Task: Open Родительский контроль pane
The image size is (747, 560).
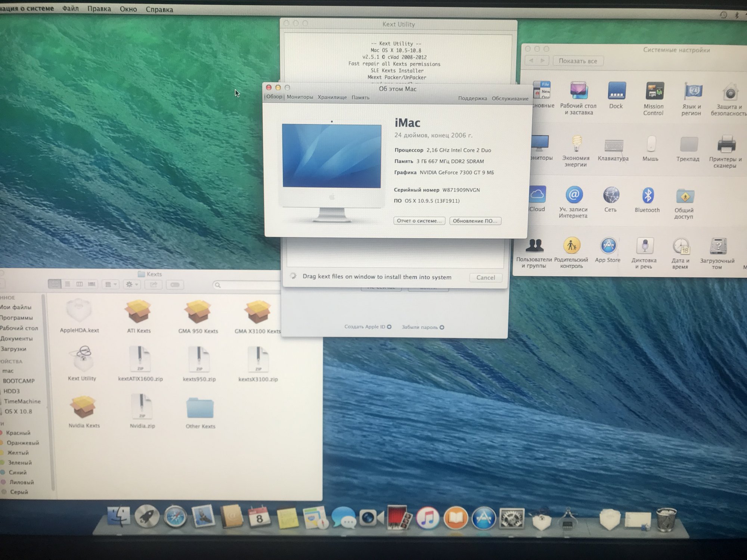Action: (x=571, y=252)
